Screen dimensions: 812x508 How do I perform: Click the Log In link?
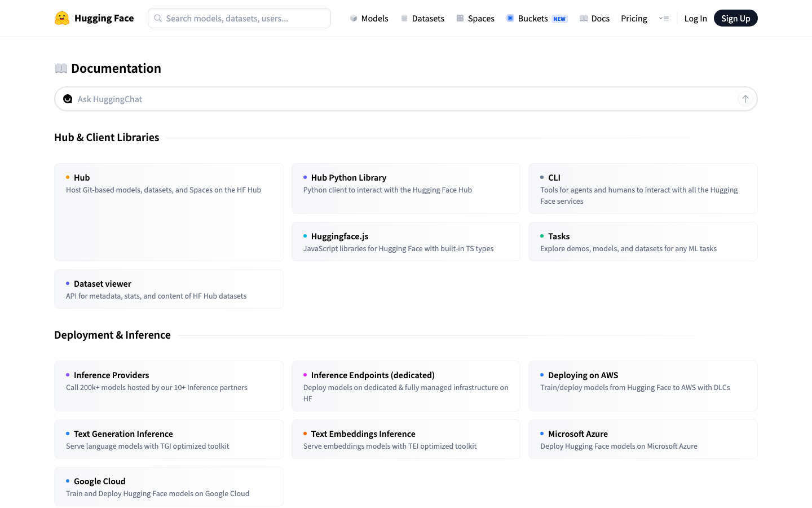click(695, 19)
